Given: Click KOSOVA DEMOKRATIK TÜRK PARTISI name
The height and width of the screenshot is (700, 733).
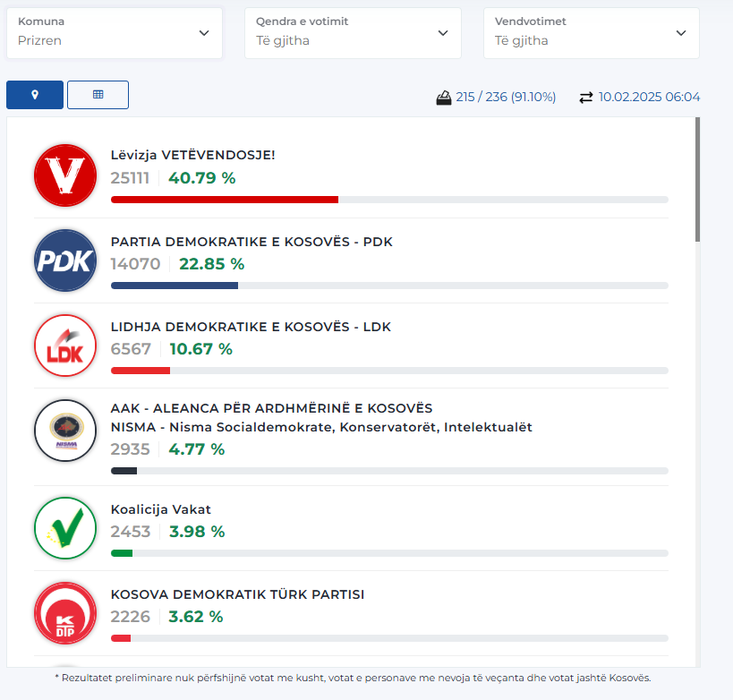Looking at the screenshot, I should 237,594.
